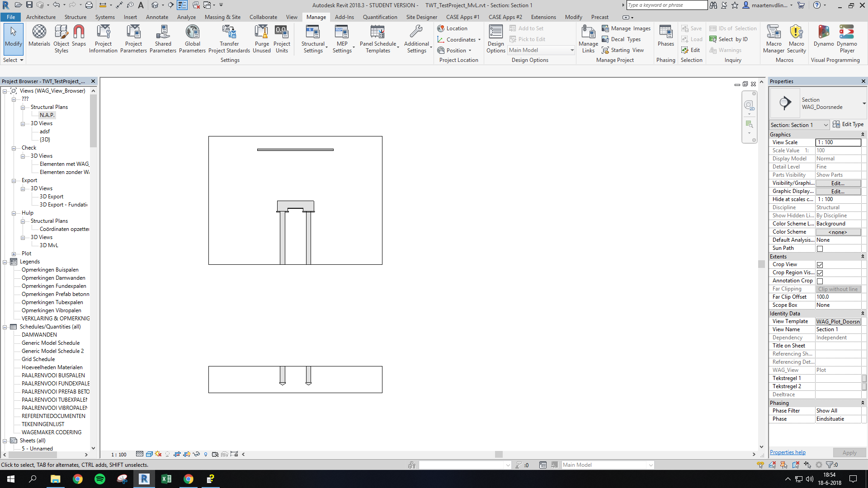Select the Project Parameters tool
868x488 pixels.
(x=133, y=38)
